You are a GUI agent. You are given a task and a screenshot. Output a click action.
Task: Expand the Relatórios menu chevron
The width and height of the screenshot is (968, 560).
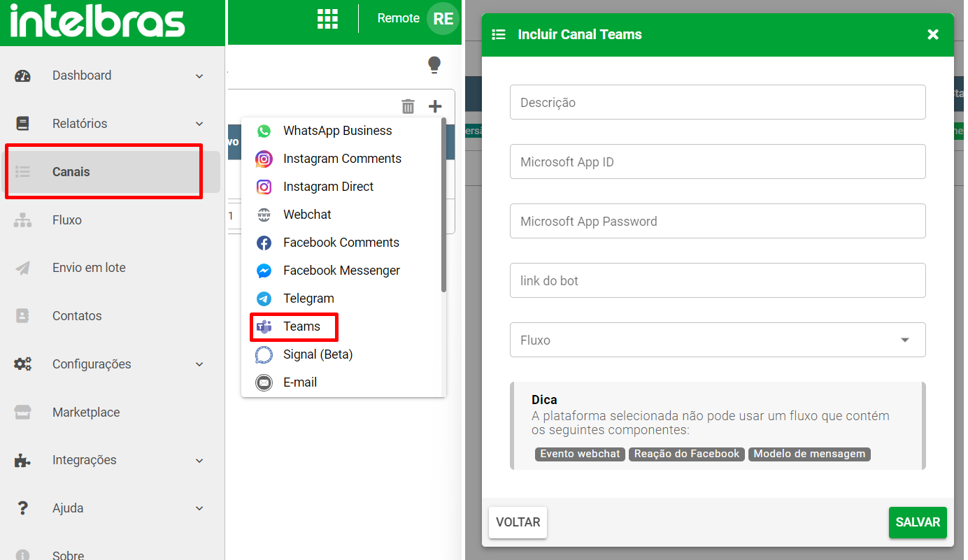(199, 124)
